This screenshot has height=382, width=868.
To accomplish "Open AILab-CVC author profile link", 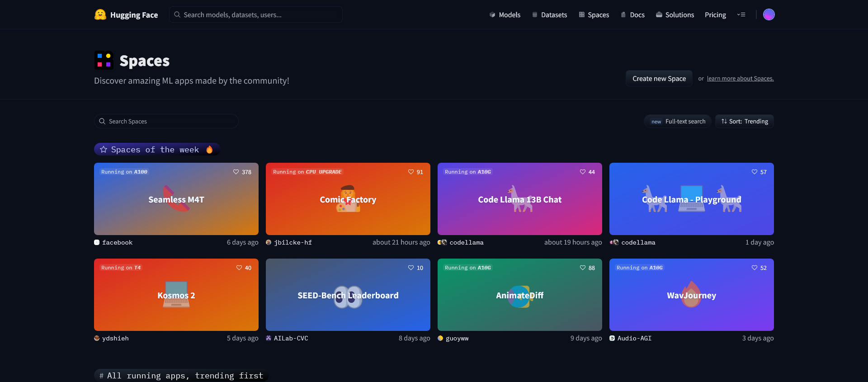I will [x=291, y=338].
